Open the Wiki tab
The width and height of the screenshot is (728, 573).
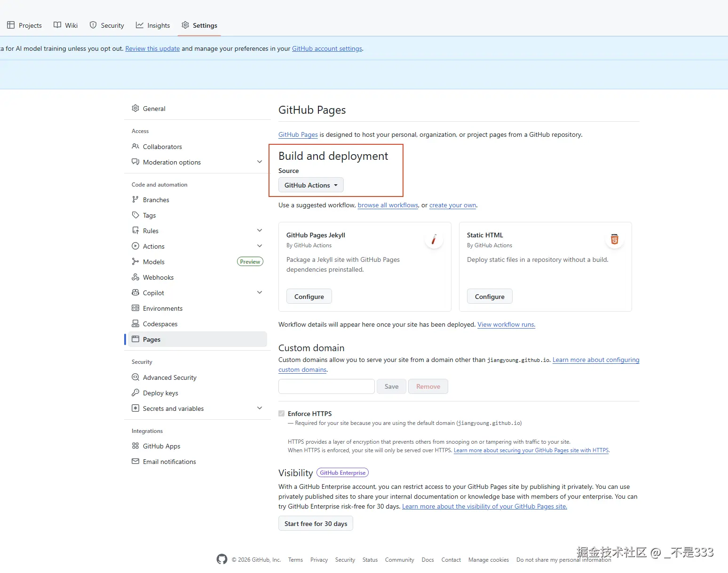pyautogui.click(x=66, y=25)
